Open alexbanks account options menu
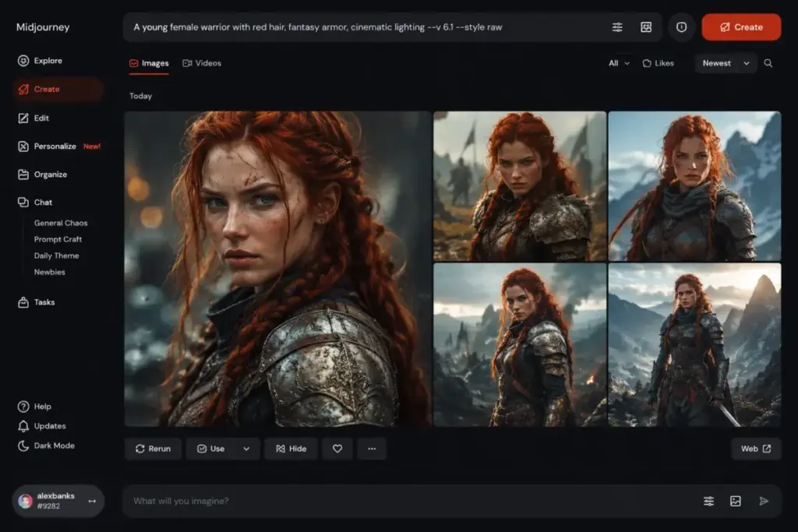The image size is (798, 532). (92, 501)
